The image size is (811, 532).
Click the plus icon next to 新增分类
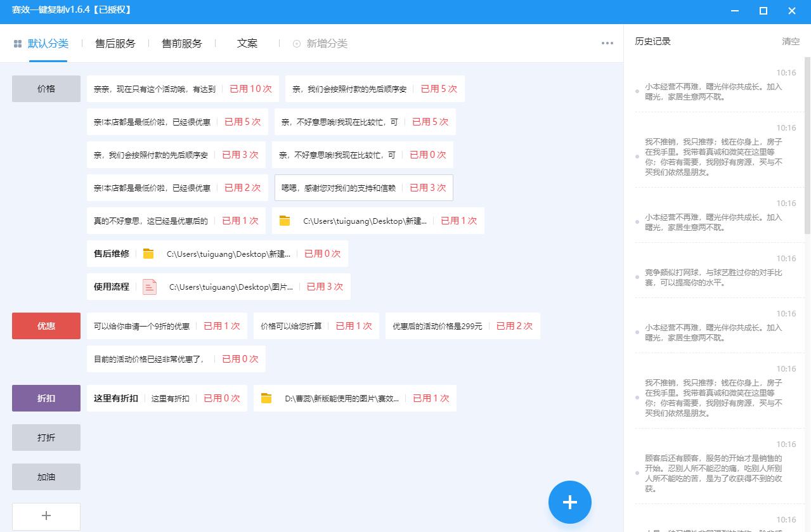pos(295,44)
